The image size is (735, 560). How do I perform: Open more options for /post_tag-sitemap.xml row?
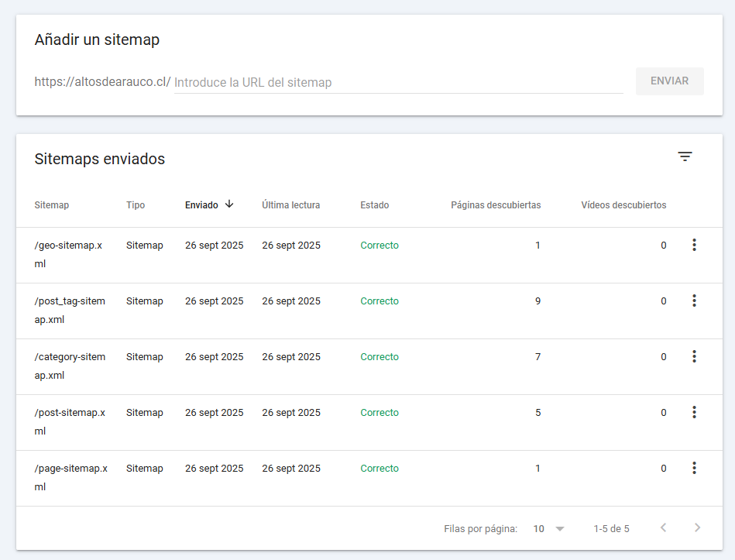(x=694, y=301)
